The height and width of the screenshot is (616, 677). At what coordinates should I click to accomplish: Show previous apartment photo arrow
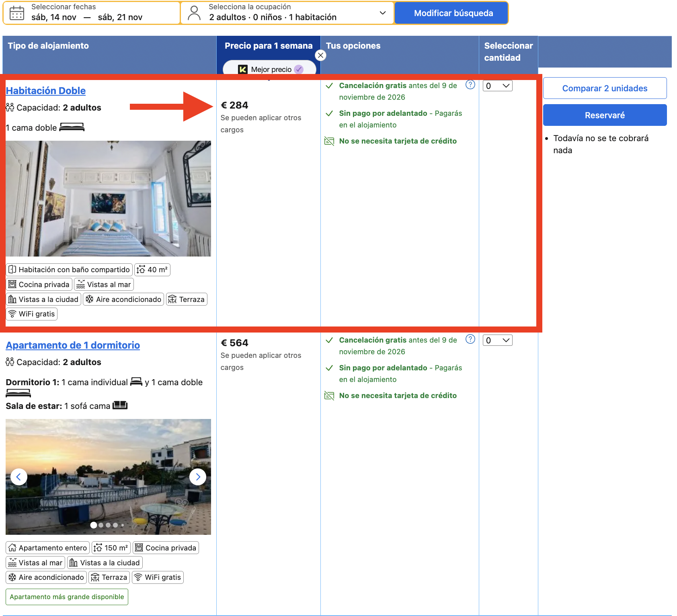pyautogui.click(x=18, y=477)
